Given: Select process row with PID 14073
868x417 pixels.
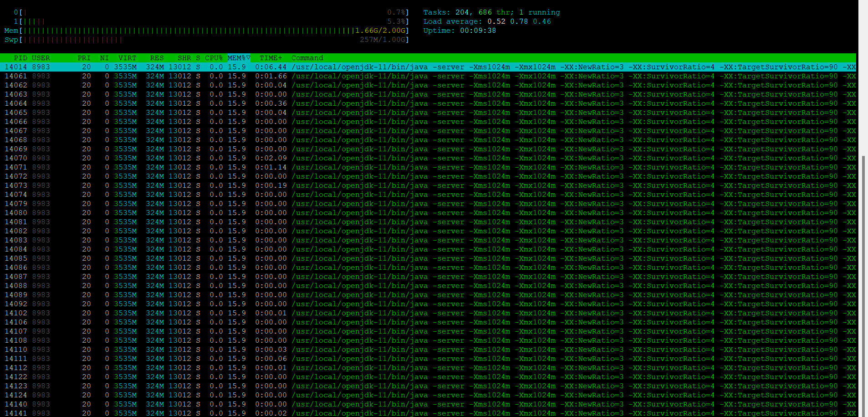Looking at the screenshot, I should [428, 185].
